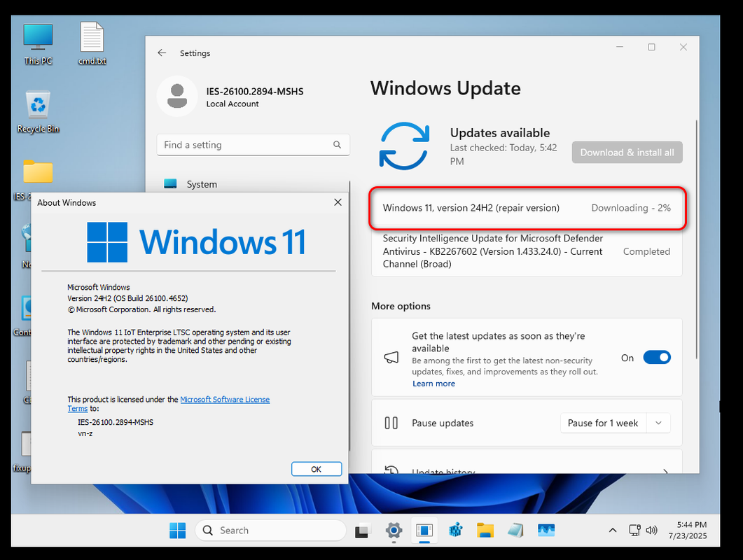Screen dimensions: 743x560
Task: Click the Pause updates icon
Action: coord(391,423)
